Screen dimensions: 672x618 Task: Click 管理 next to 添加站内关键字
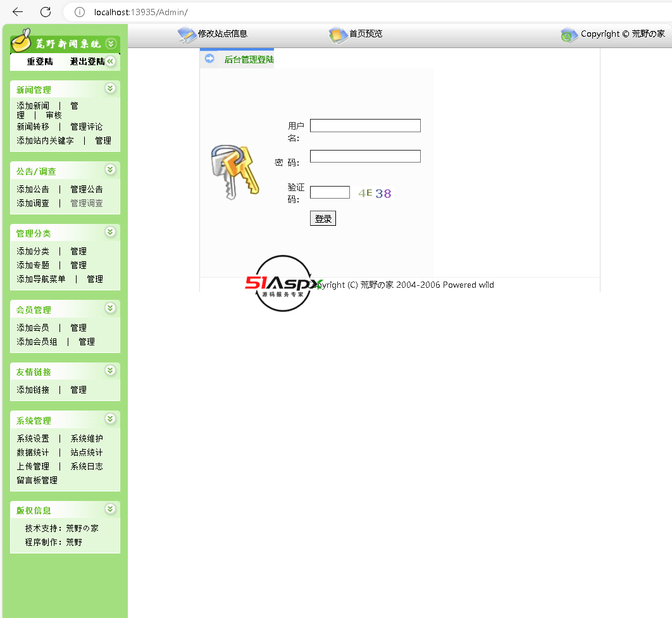pyautogui.click(x=103, y=141)
